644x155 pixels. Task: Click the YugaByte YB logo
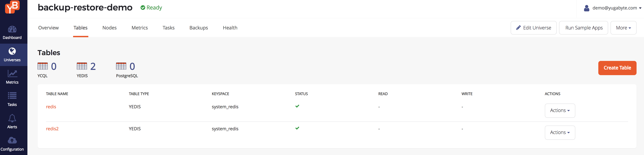[x=12, y=7]
